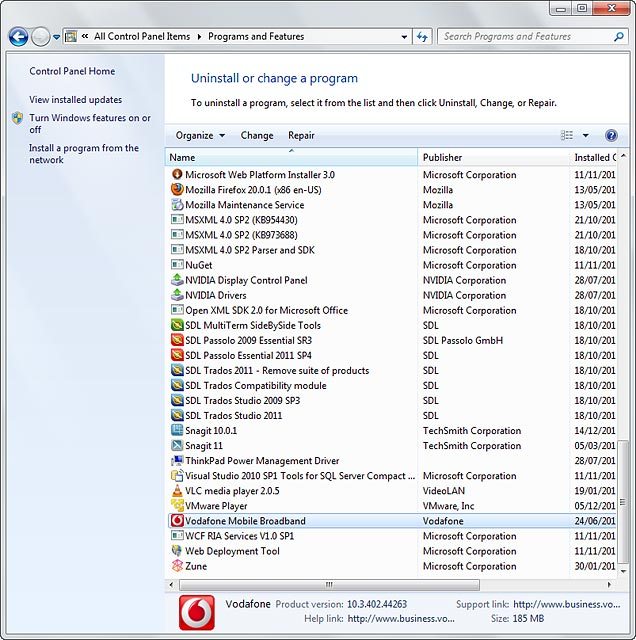This screenshot has width=636, height=640.
Task: Click the horizontal scrollbar left arrow
Action: click(171, 585)
